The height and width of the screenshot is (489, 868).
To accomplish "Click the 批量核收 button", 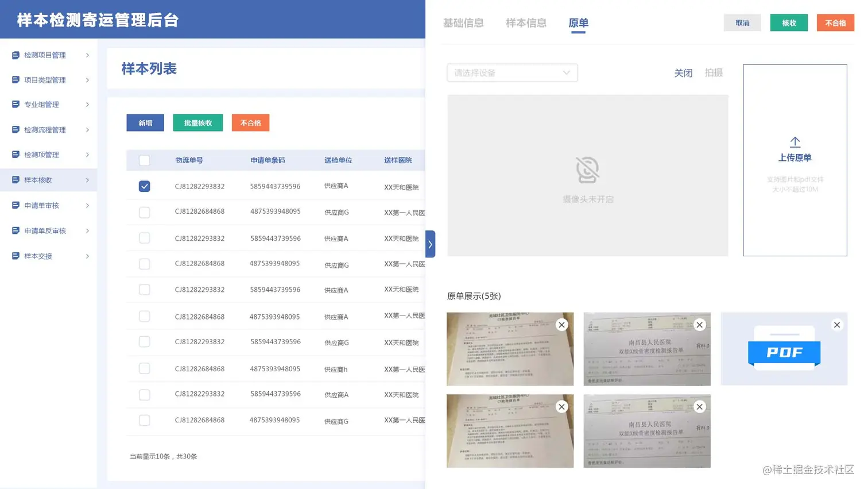I will (198, 123).
